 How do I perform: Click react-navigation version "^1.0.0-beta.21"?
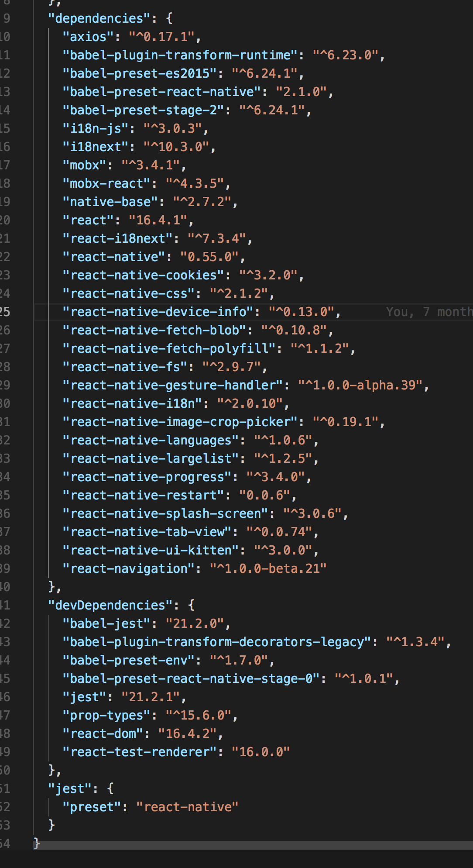268,568
